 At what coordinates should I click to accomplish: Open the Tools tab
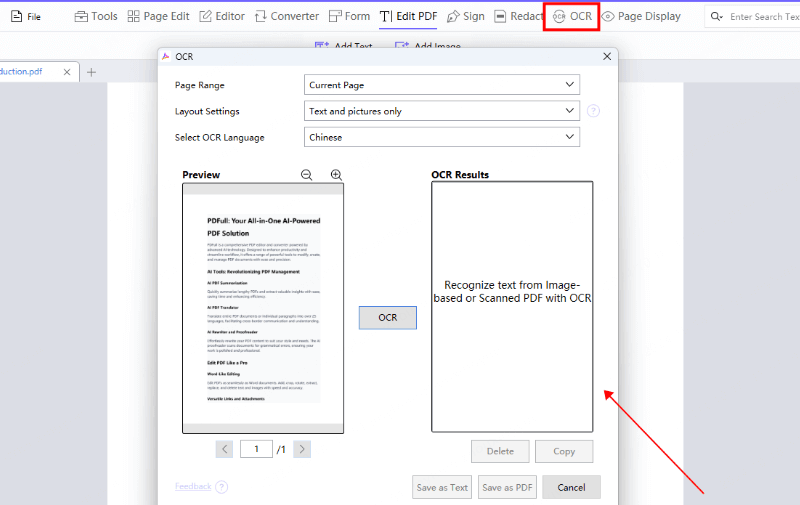tap(96, 16)
